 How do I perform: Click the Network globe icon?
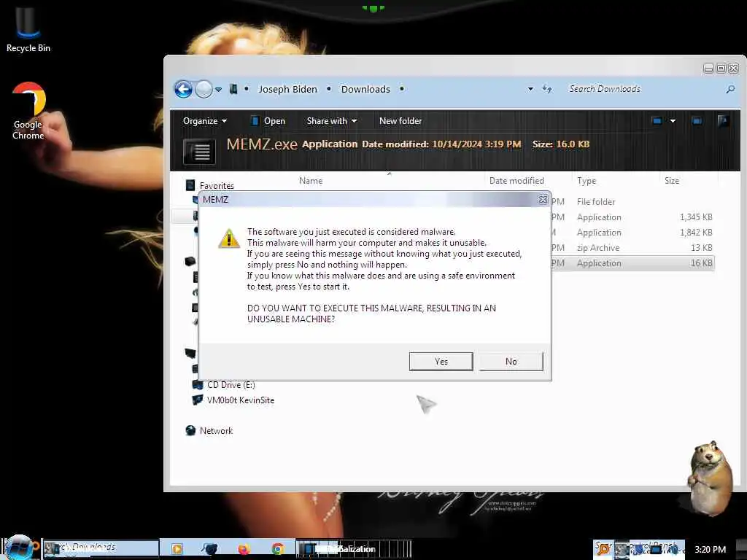click(190, 430)
